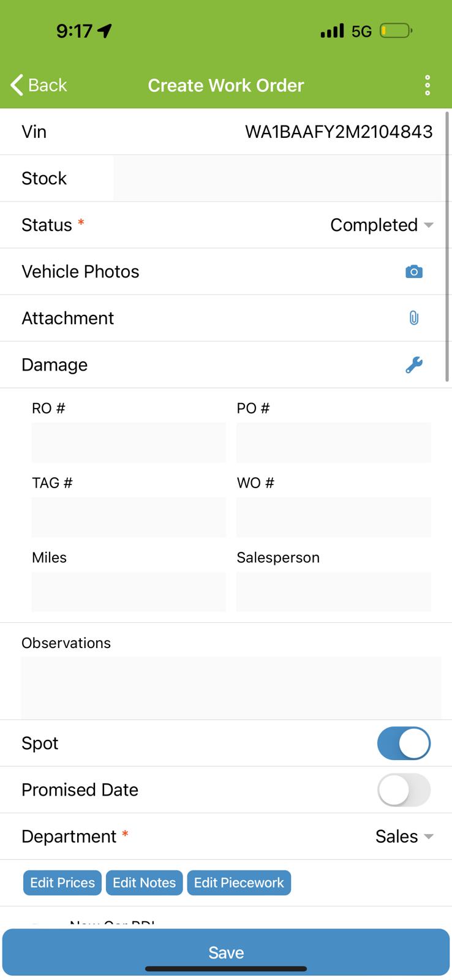Tap the Edit Piecework button
This screenshot has height=980, width=452.
[x=239, y=883]
